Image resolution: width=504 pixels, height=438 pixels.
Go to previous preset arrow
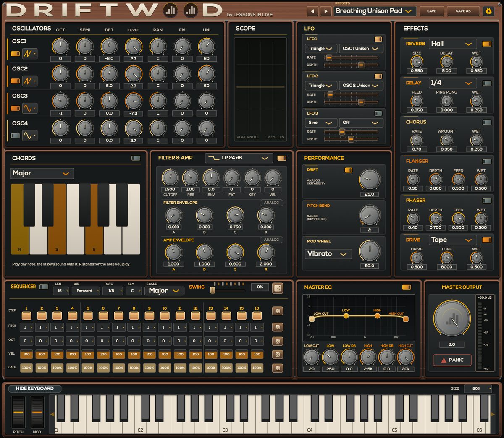tap(312, 11)
